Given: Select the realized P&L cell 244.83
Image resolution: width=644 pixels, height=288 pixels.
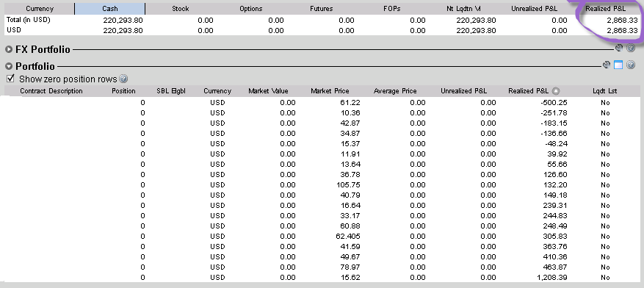Looking at the screenshot, I should tap(556, 215).
